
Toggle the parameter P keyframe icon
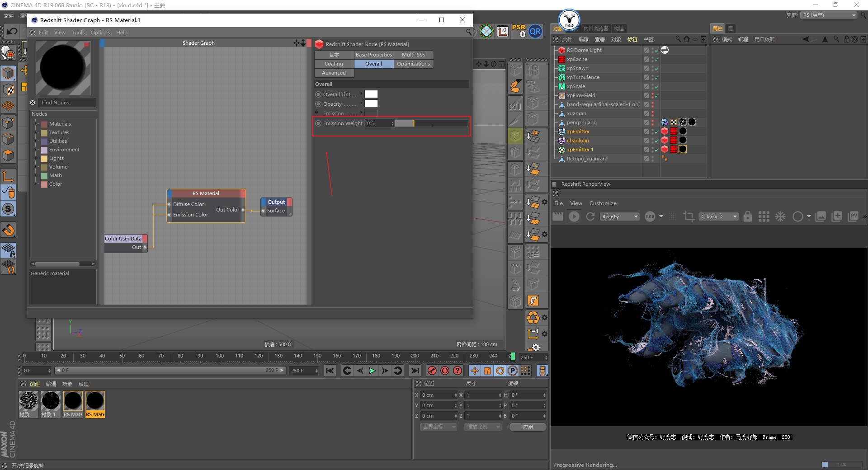coord(512,371)
